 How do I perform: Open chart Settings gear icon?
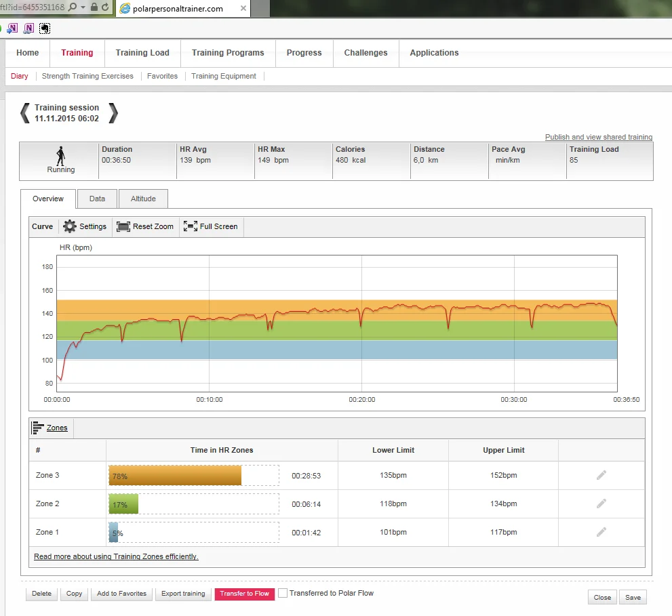click(69, 226)
